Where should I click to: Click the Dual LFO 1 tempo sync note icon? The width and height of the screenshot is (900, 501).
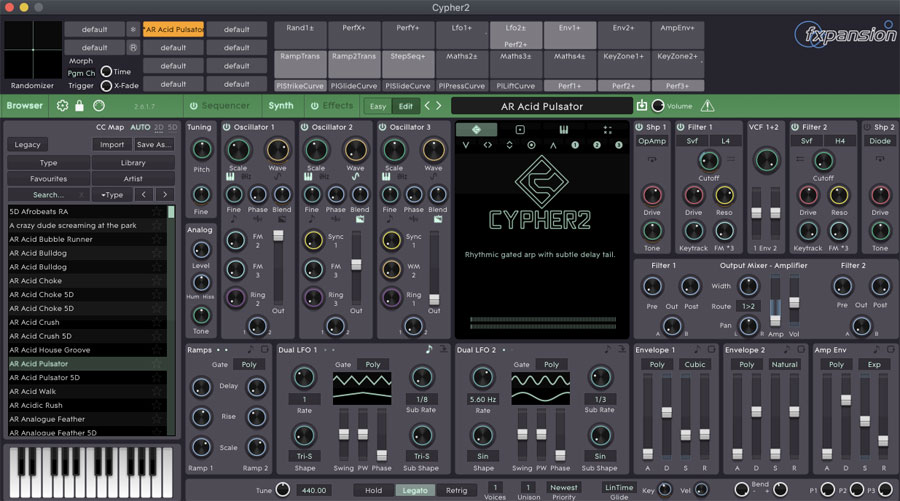pos(429,349)
